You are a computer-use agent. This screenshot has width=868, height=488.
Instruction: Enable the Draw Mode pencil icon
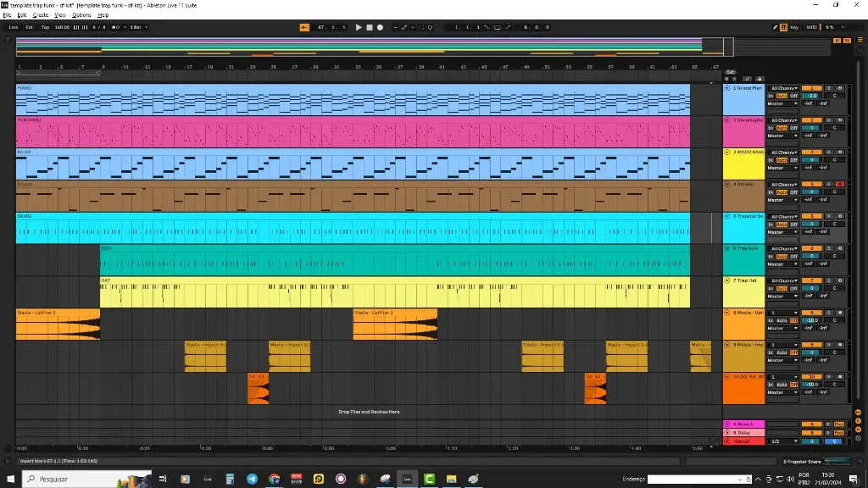pos(775,27)
